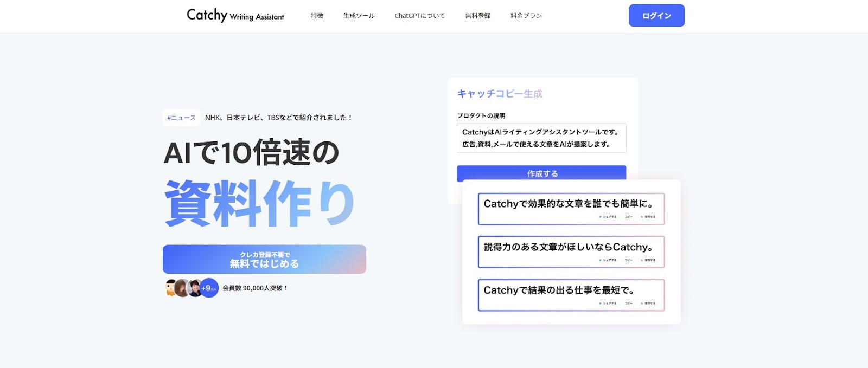The width and height of the screenshot is (868, 368).
Task: Click the 'キャッチコピー生成' panel title
Action: 500,94
